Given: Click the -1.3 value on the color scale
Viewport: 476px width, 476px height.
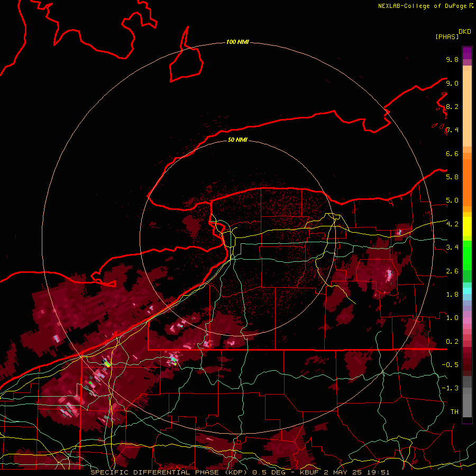Looking at the screenshot, I should (x=450, y=388).
